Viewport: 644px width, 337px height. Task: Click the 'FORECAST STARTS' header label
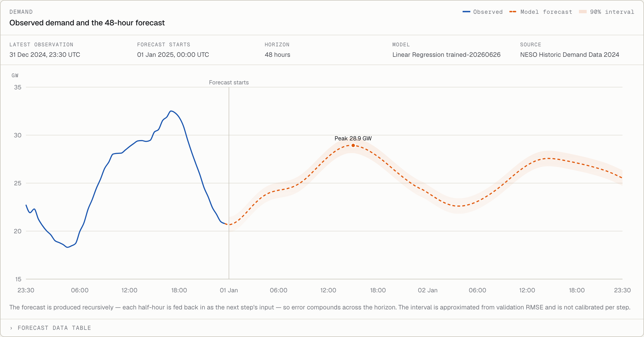point(164,45)
